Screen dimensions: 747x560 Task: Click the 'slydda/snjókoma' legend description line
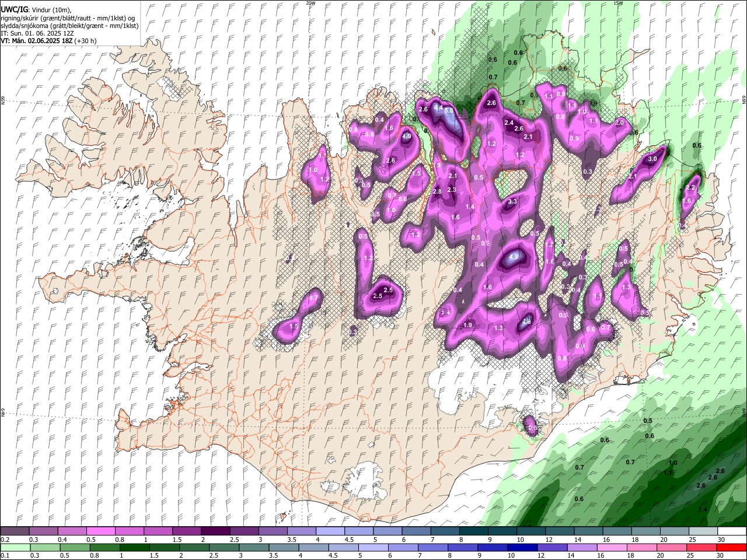[69, 26]
